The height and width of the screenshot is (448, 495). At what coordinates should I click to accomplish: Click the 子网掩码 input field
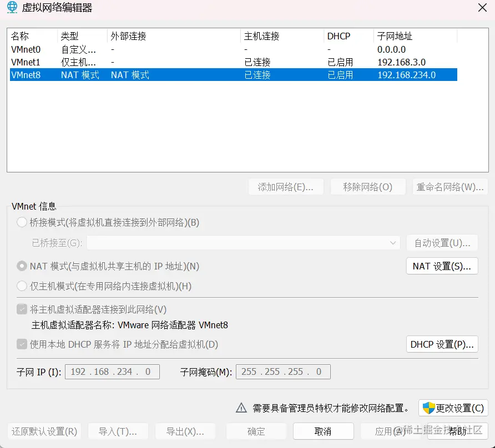click(283, 371)
